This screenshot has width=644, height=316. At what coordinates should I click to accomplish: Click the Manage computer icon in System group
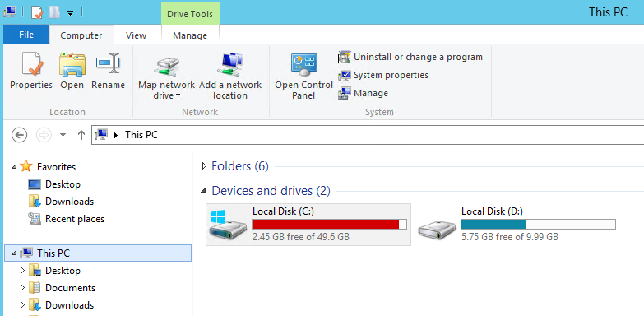[344, 93]
